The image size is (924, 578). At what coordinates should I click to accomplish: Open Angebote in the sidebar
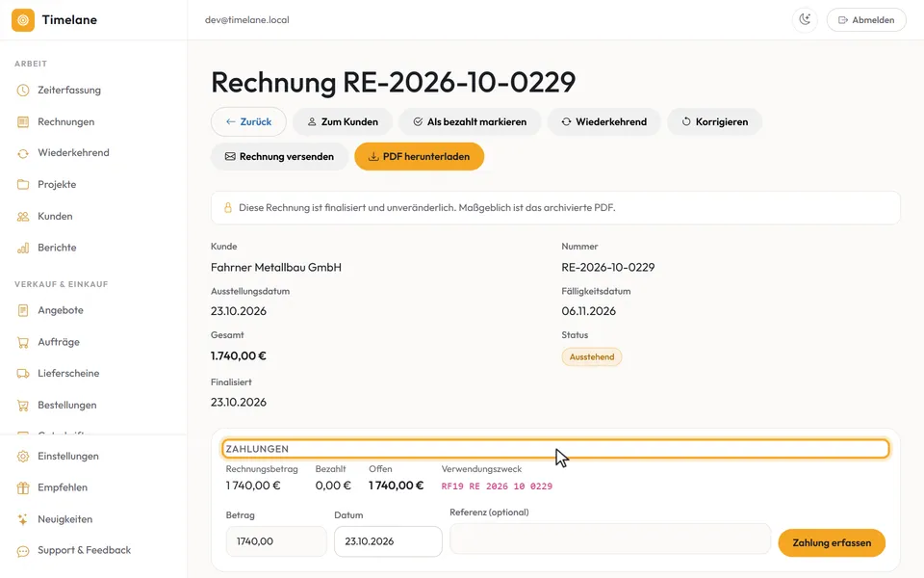[x=60, y=310]
